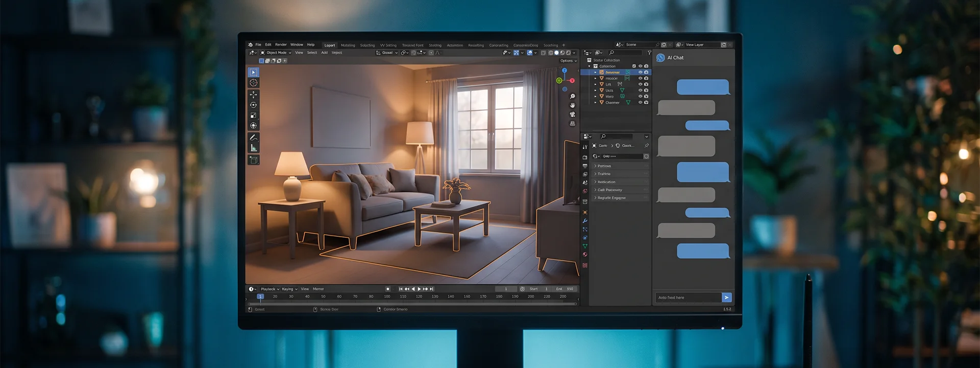
Task: Open the Material sphere properties tab
Action: coord(585,255)
